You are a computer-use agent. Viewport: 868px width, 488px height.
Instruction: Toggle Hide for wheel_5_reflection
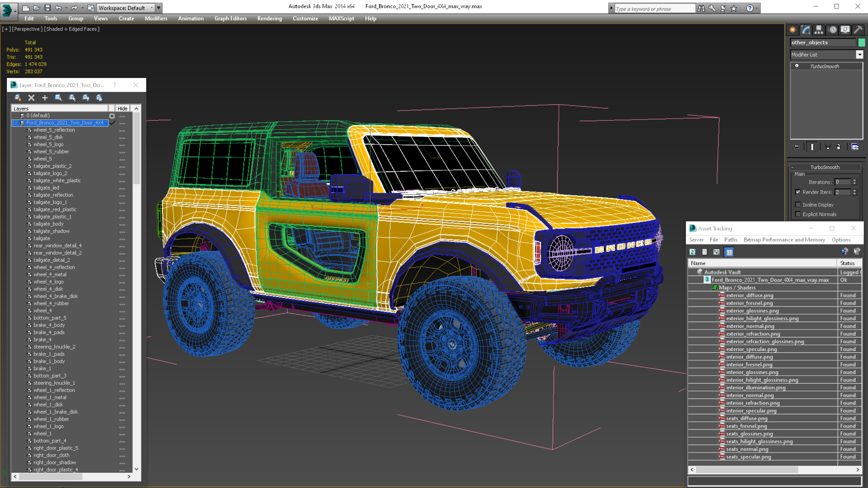[122, 130]
